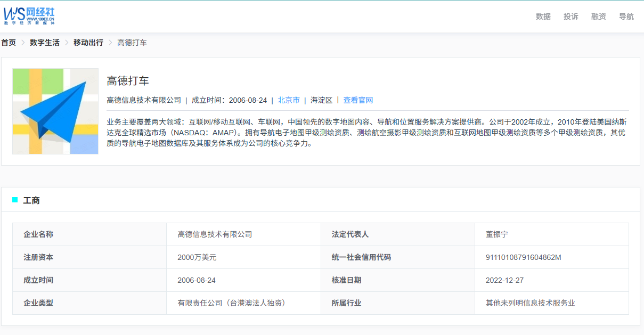Open 移动出行 breadcrumb link
The image size is (644, 335).
point(88,43)
